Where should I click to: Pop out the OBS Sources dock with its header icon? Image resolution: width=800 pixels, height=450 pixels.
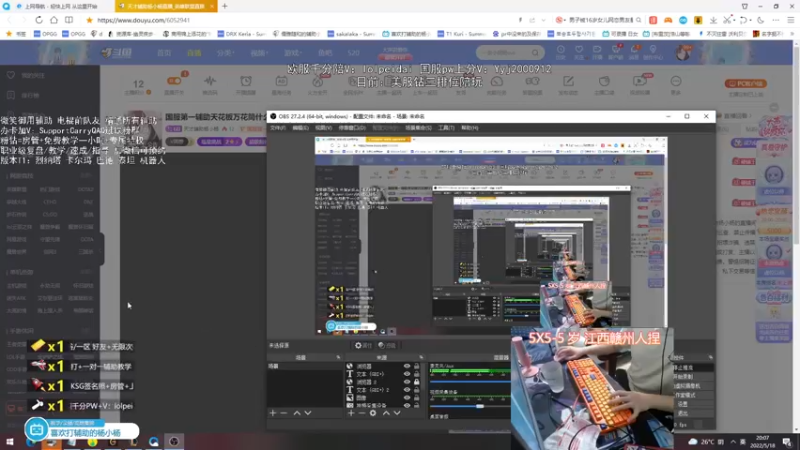421,358
